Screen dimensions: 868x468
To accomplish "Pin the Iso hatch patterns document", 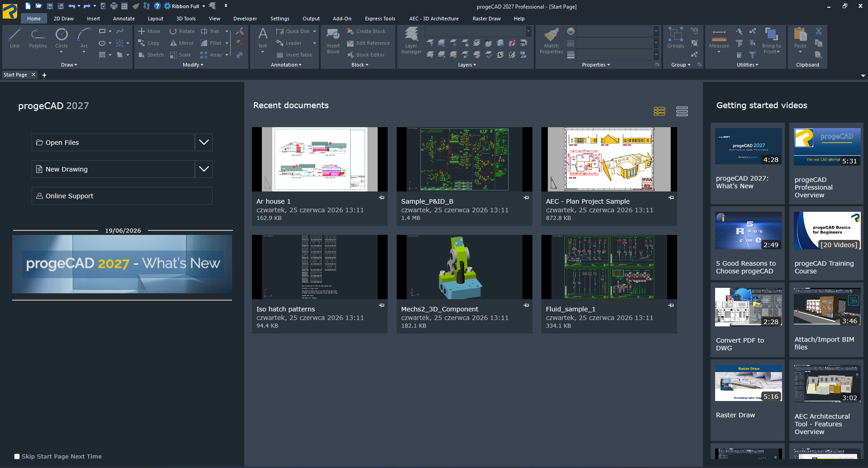I will [382, 306].
